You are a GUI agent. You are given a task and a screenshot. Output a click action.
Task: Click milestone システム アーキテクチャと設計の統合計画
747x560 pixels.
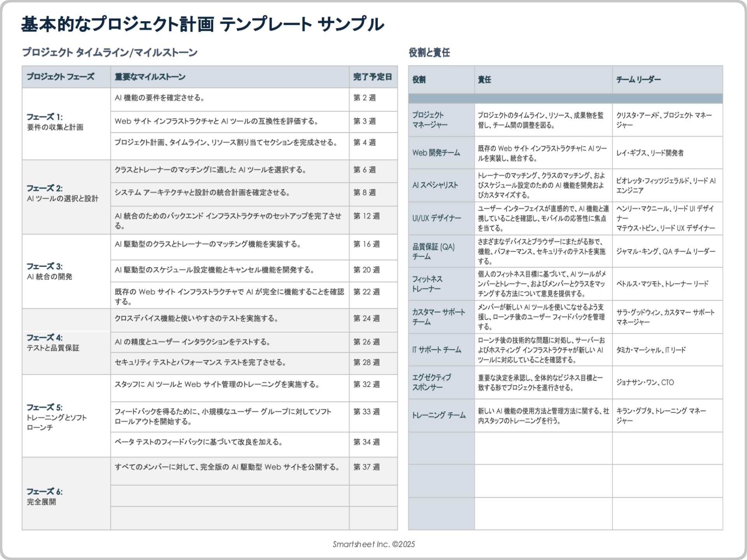click(230, 194)
